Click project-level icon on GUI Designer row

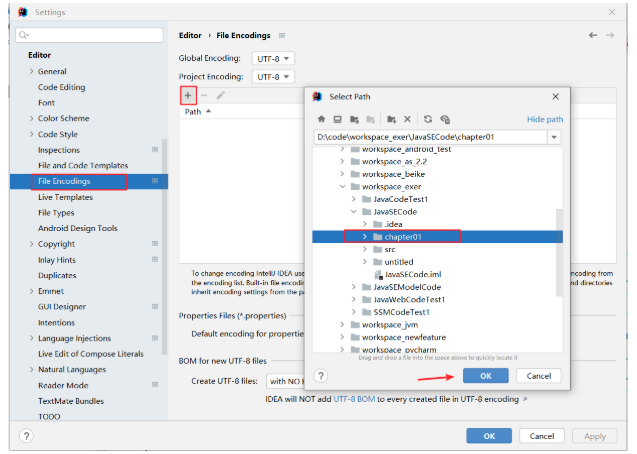[155, 306]
